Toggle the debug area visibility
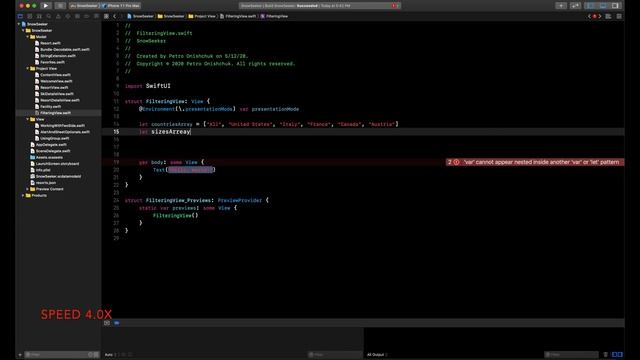 [603, 6]
